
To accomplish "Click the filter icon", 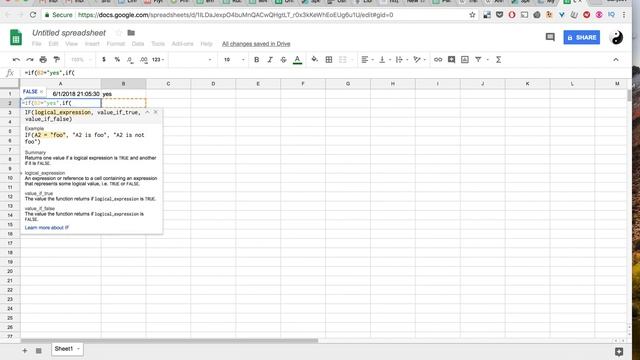I will coord(478,60).
